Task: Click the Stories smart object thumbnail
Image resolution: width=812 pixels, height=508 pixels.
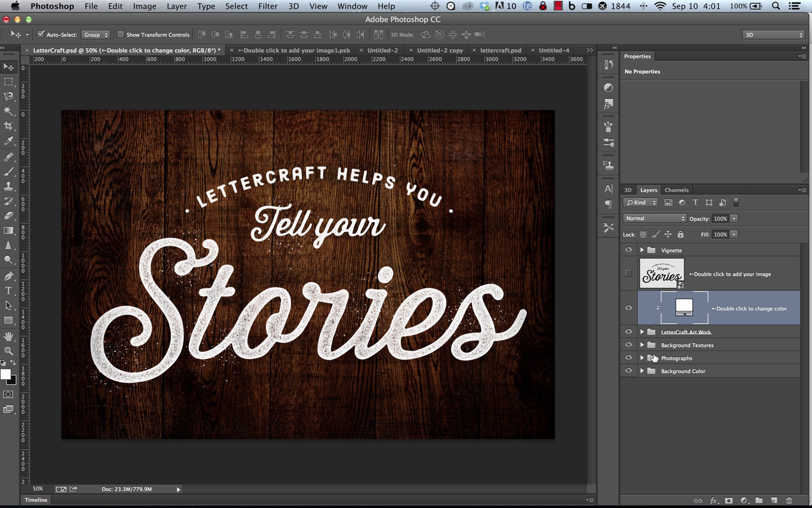Action: tap(662, 273)
